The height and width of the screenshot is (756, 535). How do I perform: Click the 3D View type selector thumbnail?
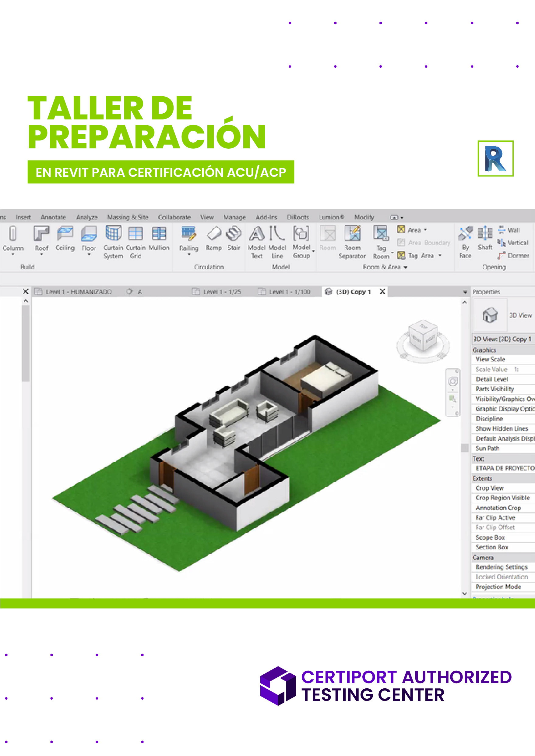pyautogui.click(x=490, y=315)
